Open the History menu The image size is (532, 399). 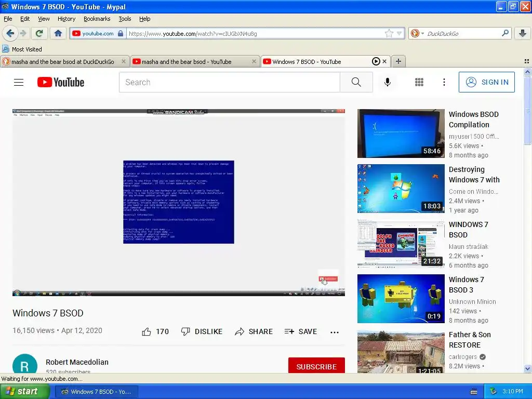click(x=66, y=19)
